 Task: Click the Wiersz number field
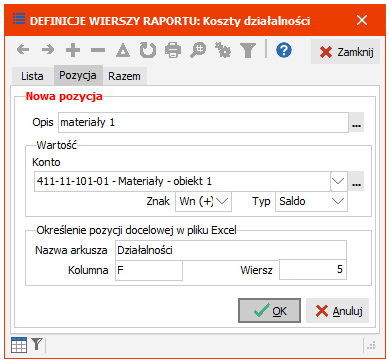click(x=313, y=270)
